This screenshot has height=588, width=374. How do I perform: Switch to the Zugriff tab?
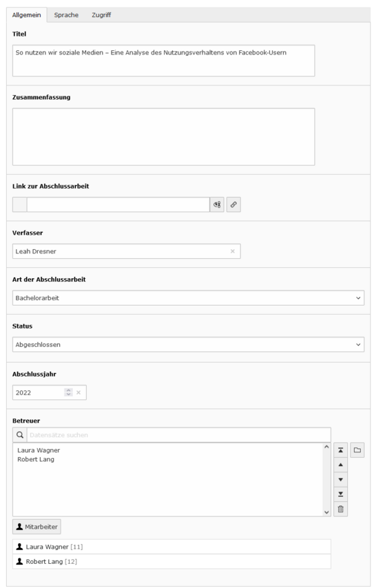click(101, 15)
